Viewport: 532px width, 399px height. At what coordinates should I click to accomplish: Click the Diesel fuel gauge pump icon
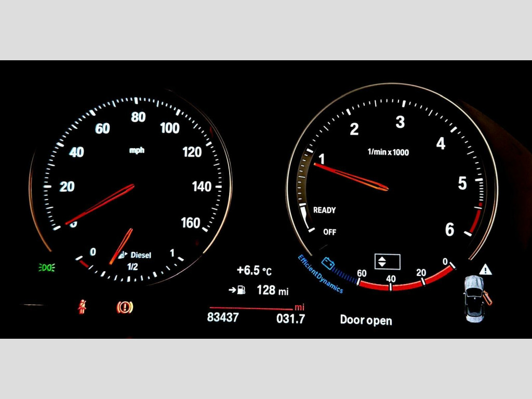click(123, 255)
